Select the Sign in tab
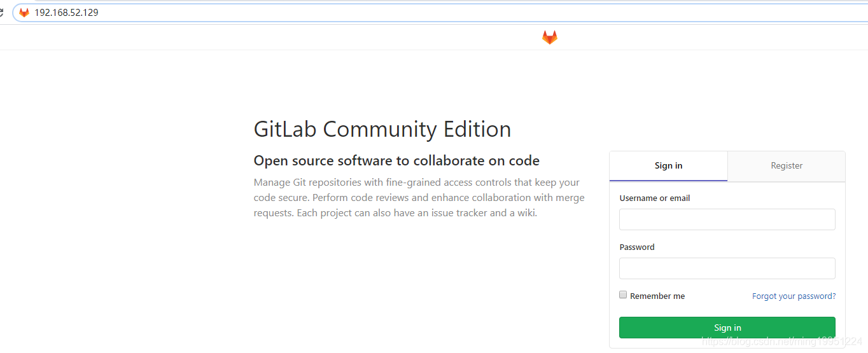The width and height of the screenshot is (868, 353). (x=668, y=166)
